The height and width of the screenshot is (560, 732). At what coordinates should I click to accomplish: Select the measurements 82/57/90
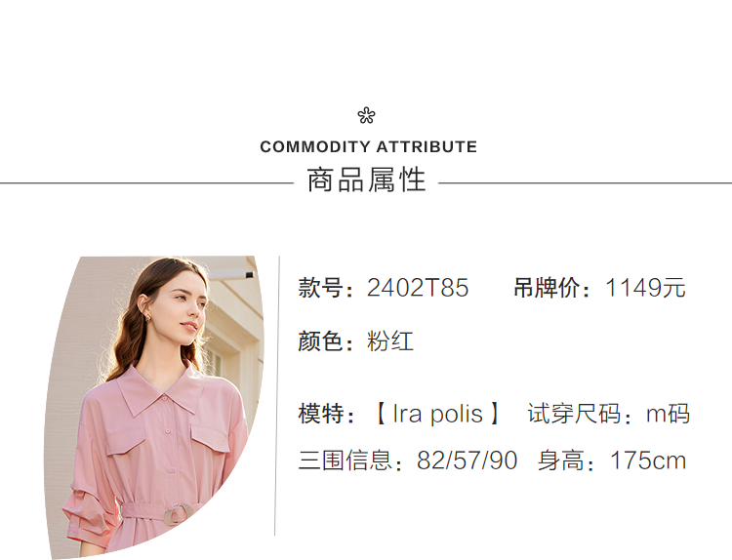click(x=468, y=460)
